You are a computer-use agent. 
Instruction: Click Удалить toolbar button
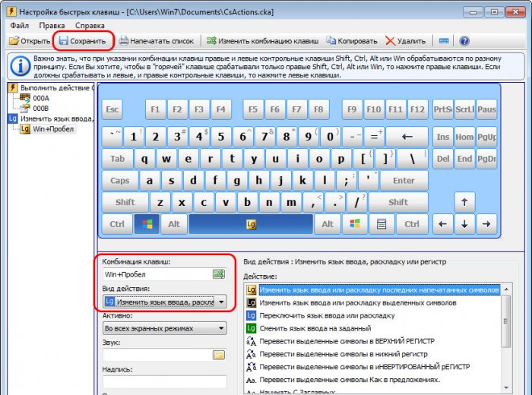click(405, 41)
